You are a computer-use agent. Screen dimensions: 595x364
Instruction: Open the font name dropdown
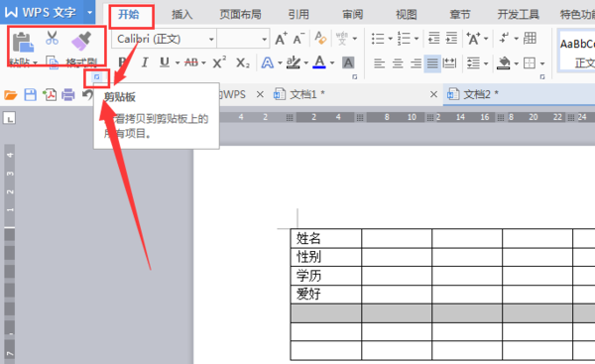point(211,39)
